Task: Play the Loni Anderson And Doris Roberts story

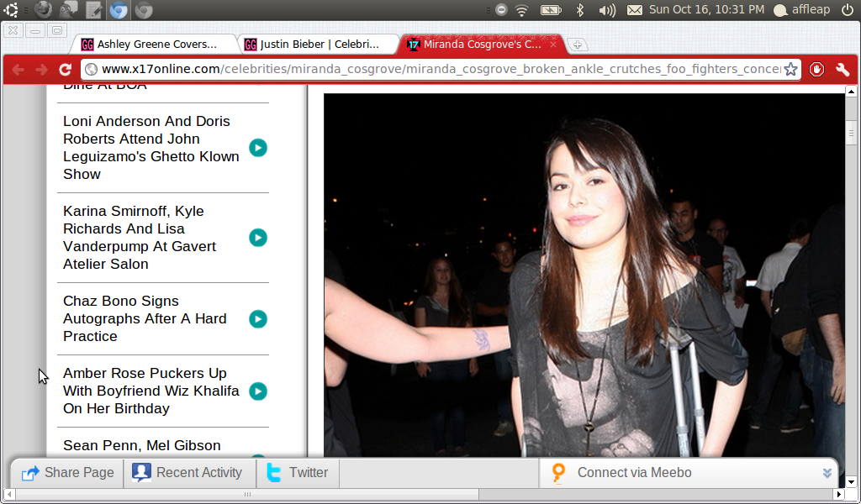Action: [x=258, y=148]
